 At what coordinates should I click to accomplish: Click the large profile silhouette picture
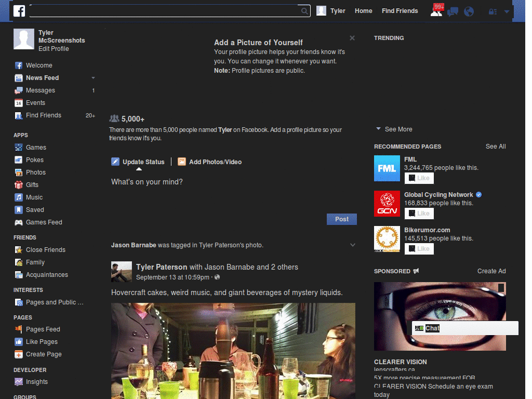pos(24,39)
